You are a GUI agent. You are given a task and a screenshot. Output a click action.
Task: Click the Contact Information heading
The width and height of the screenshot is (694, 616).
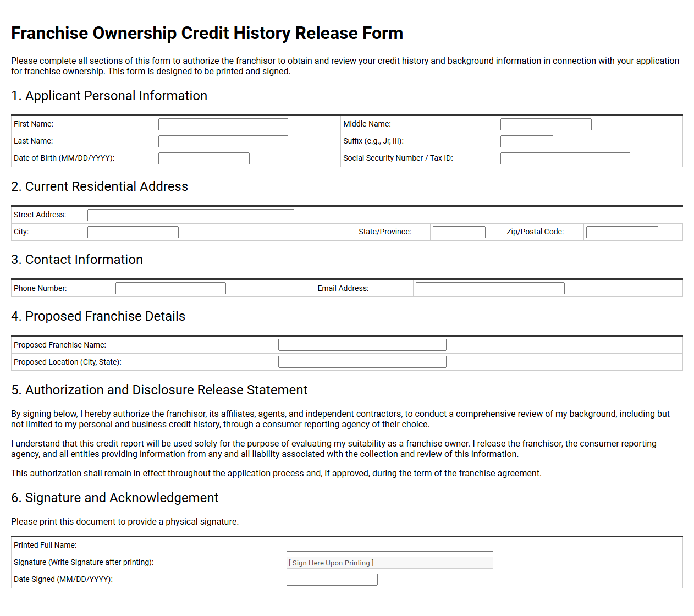pyautogui.click(x=77, y=260)
